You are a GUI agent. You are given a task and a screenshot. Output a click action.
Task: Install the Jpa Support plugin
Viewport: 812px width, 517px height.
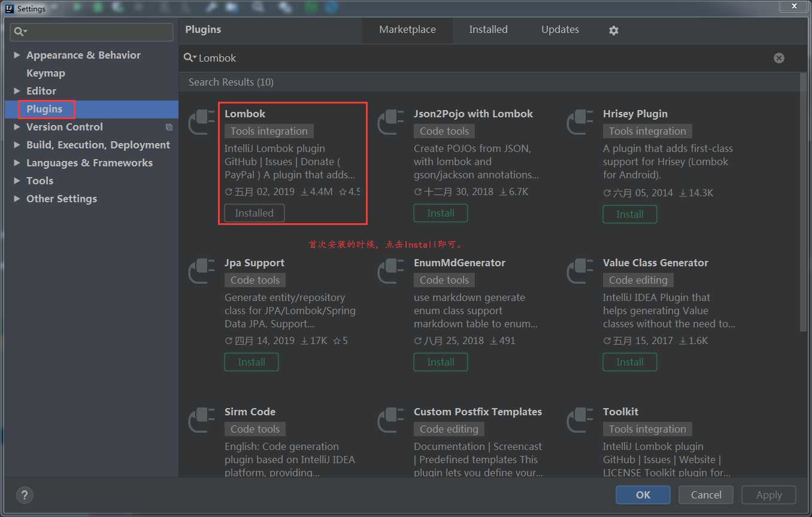(x=252, y=362)
